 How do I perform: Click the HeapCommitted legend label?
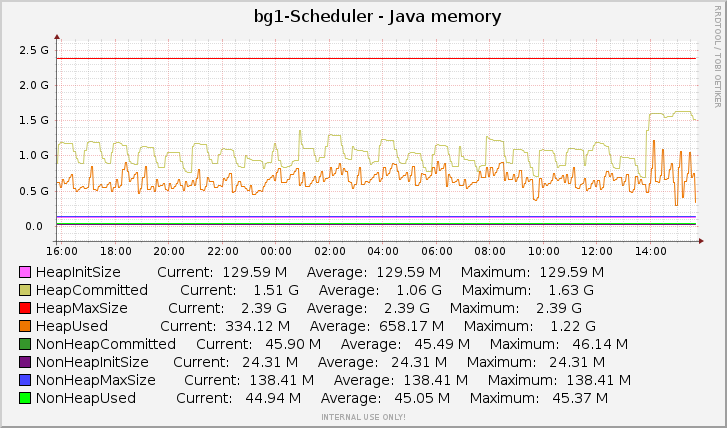pos(92,290)
